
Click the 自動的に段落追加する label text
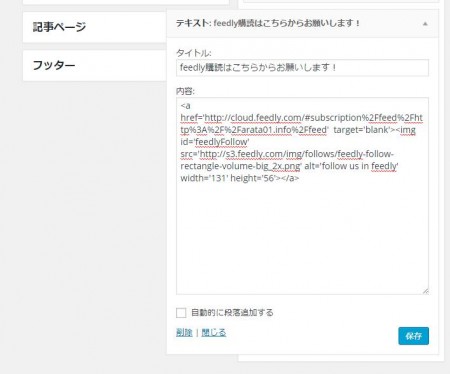tap(232, 313)
